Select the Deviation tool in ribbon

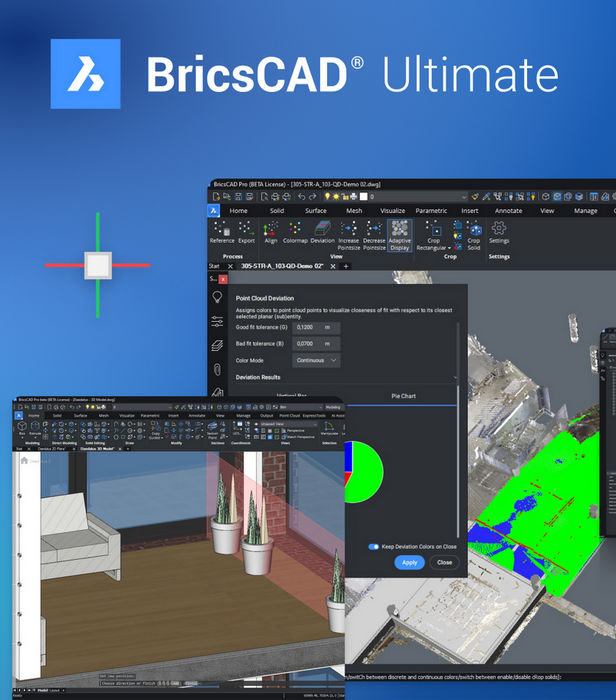coord(322,232)
